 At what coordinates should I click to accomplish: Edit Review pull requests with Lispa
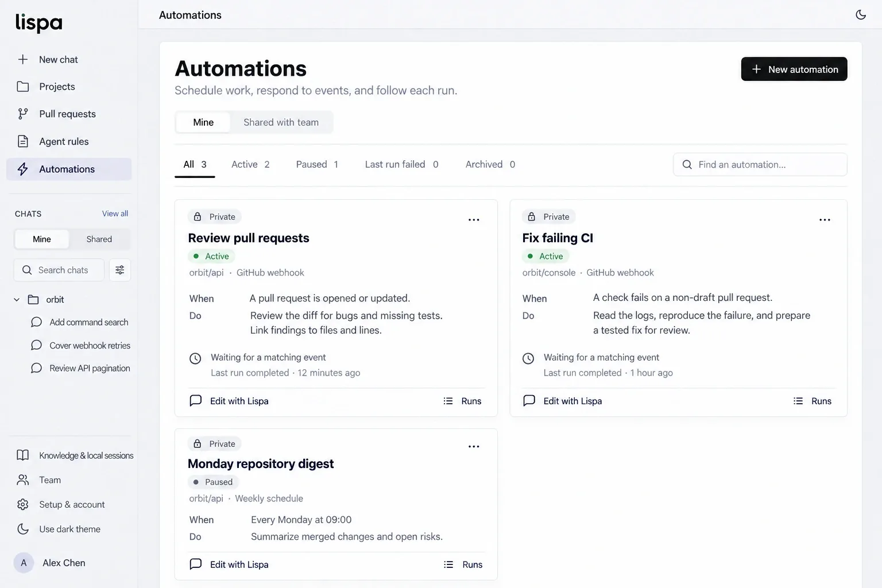click(229, 401)
